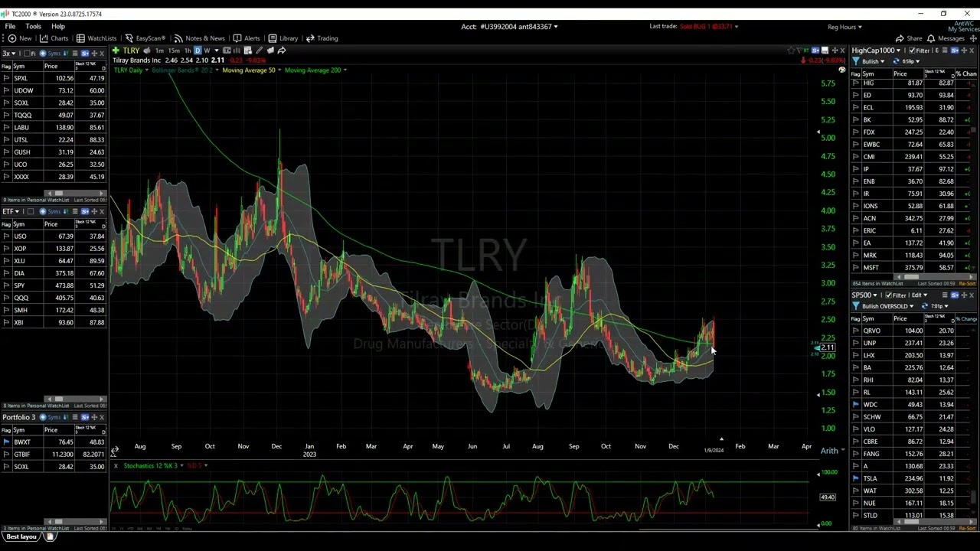Open the Help menu
Image resolution: width=980 pixels, height=551 pixels.
58,26
